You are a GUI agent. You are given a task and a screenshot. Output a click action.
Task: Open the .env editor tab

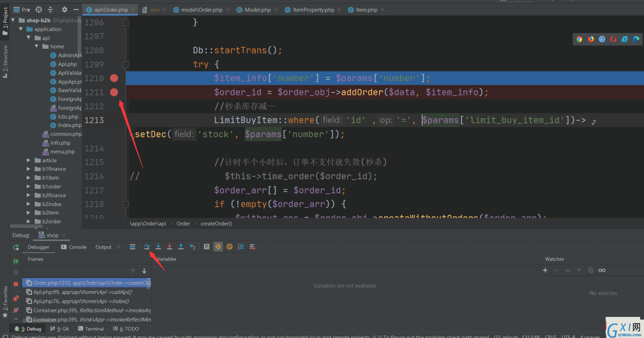pyautogui.click(x=154, y=10)
